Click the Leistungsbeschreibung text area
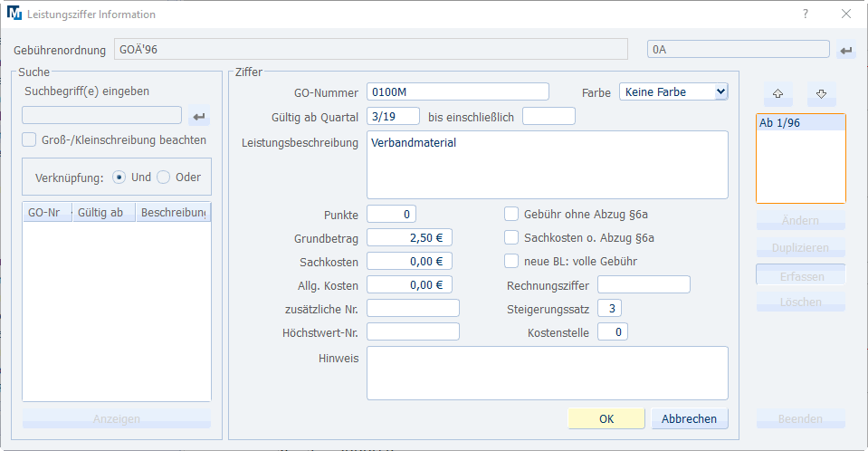Viewport: 868px width, 451px height. pos(548,165)
